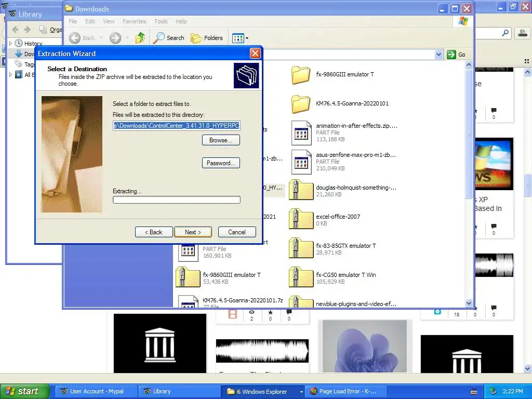Click the Extracting progress bar

[177, 200]
